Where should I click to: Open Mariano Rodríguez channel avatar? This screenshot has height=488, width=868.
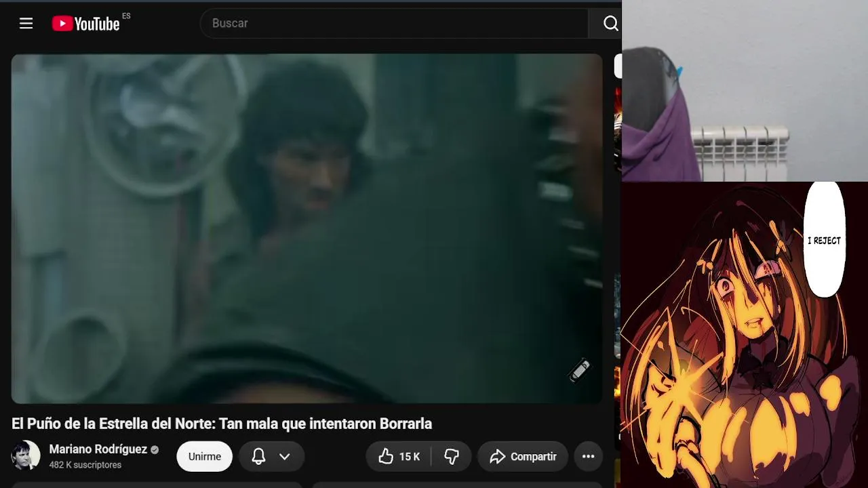tap(26, 455)
